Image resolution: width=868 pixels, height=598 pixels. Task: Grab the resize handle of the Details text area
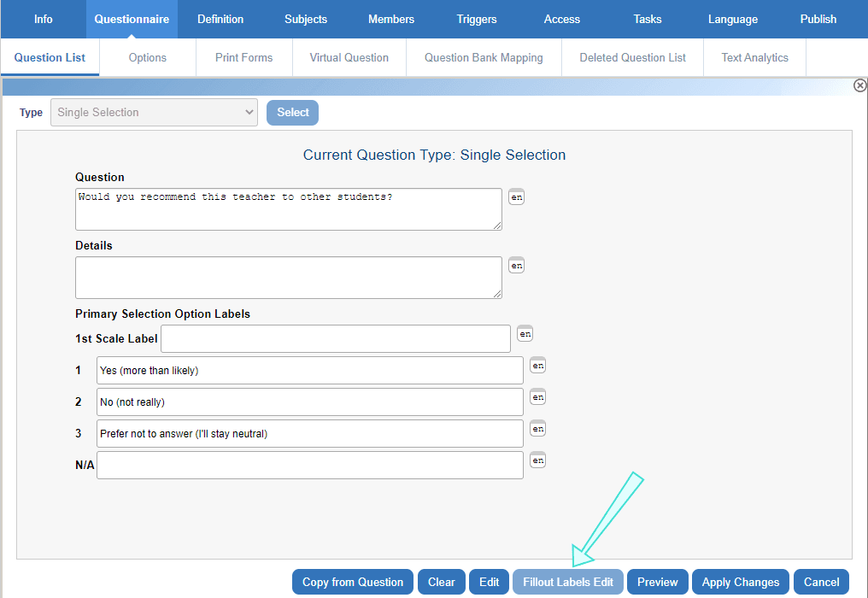click(x=497, y=294)
